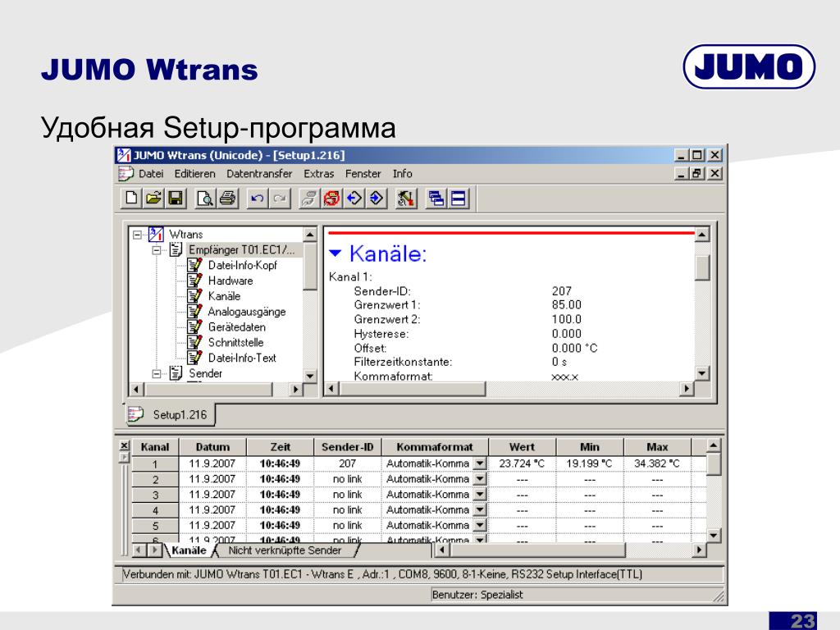Click the 23.724 °C Wert cell

522,463
